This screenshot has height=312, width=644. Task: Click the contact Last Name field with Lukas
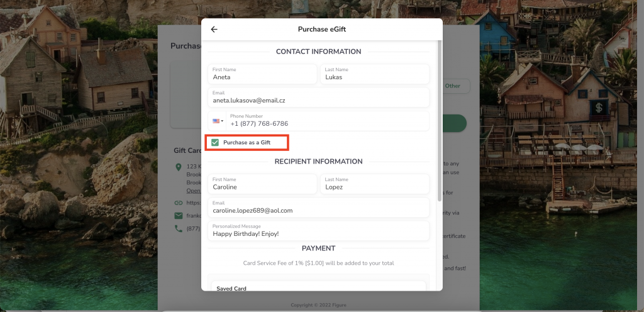click(375, 74)
